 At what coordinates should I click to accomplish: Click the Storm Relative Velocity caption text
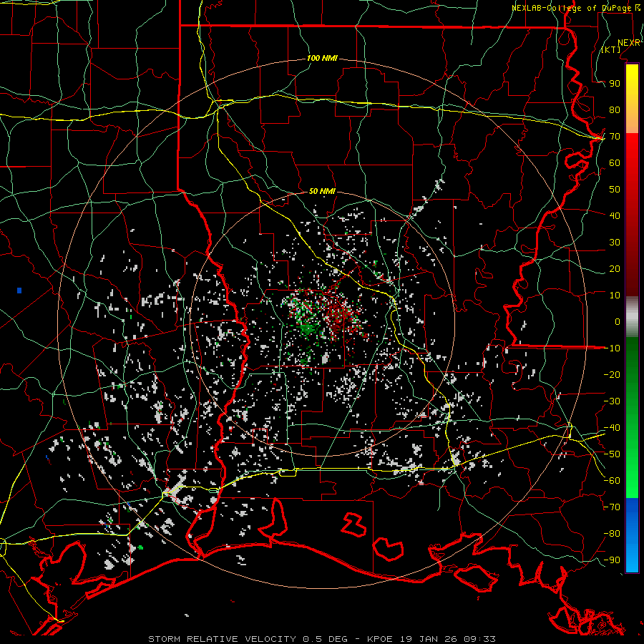pyautogui.click(x=321, y=639)
